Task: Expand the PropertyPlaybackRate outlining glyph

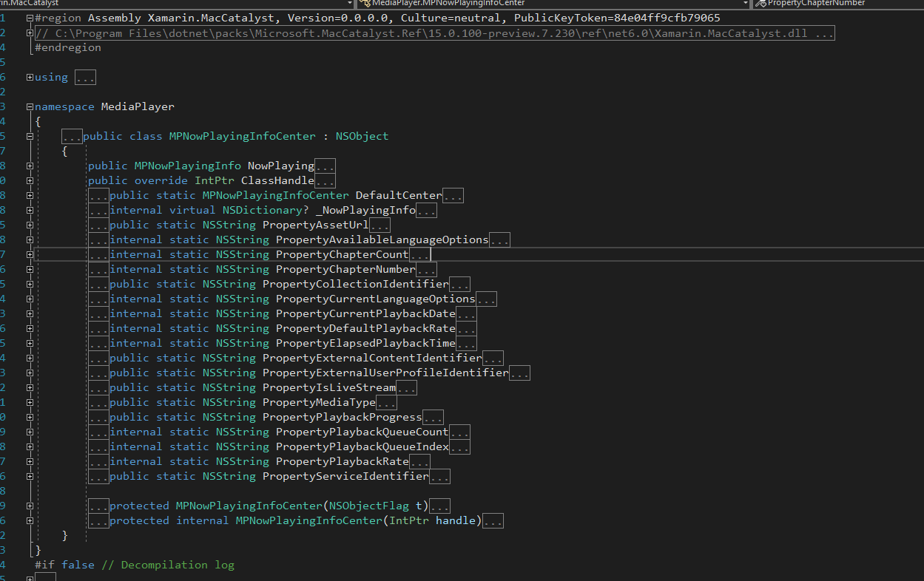Action: click(29, 461)
